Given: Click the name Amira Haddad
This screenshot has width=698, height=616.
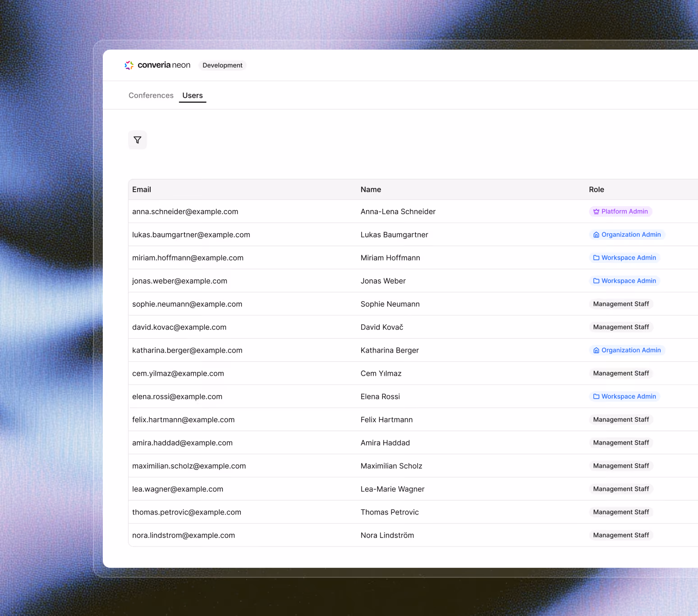Looking at the screenshot, I should pyautogui.click(x=385, y=443).
